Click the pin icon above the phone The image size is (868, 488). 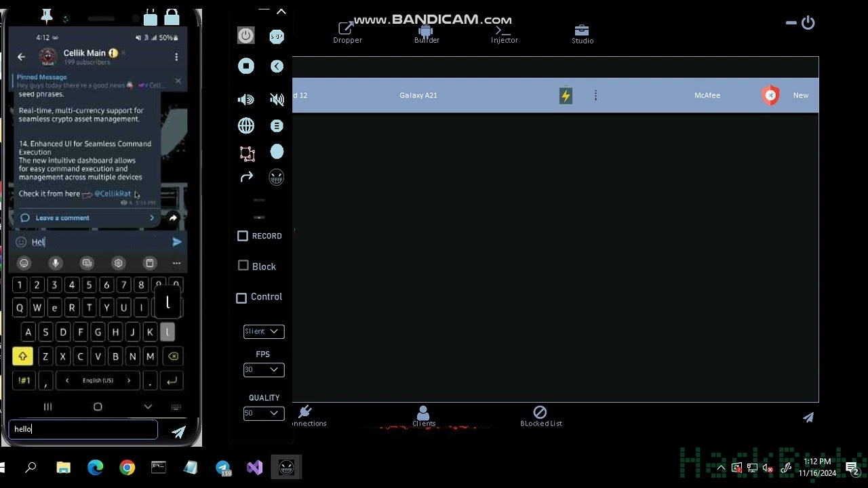[x=47, y=16]
